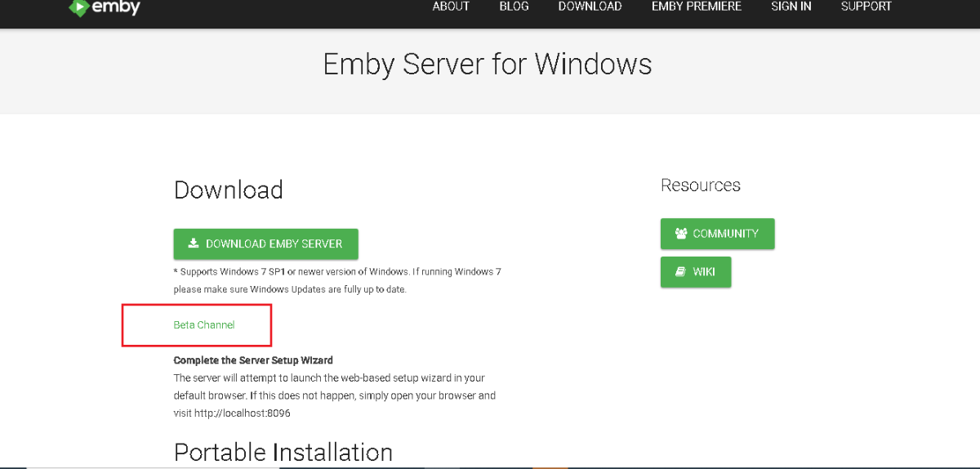Image resolution: width=980 pixels, height=469 pixels.
Task: Open EMBY PREMIERE in the navigation
Action: coord(697,7)
